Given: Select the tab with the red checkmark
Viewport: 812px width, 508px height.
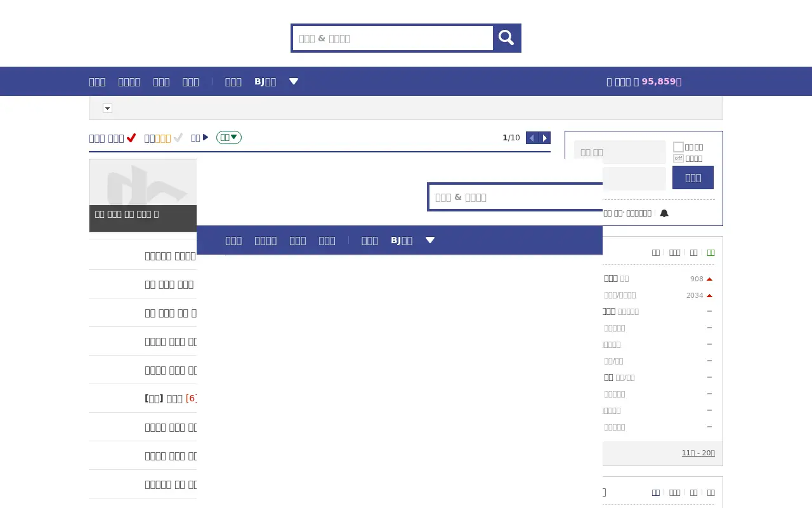Looking at the screenshot, I should coord(112,138).
